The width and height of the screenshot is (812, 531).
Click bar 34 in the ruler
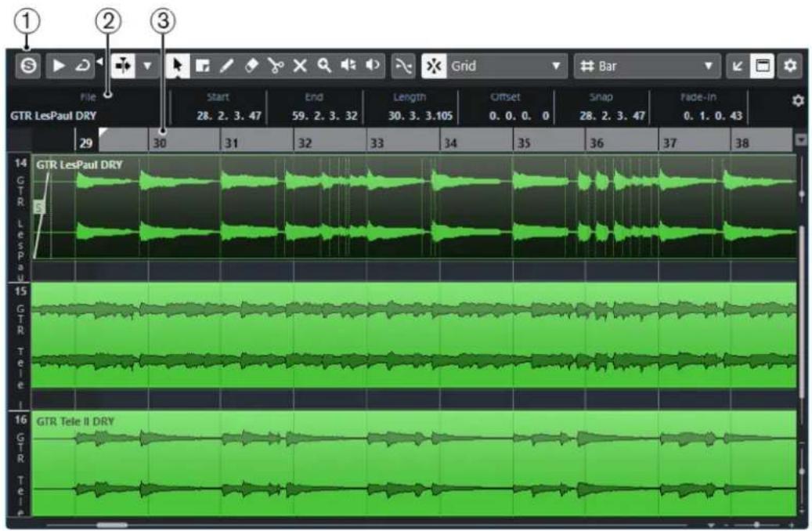[451, 143]
